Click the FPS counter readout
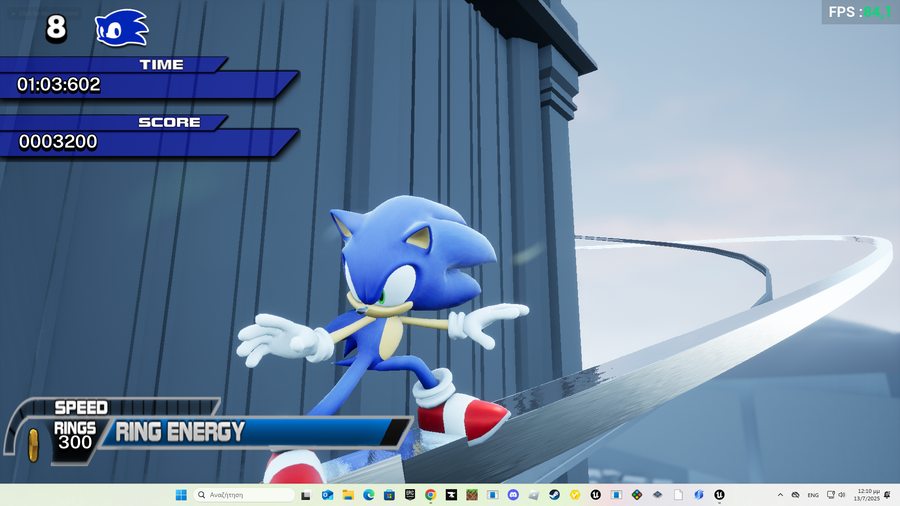 [x=859, y=12]
